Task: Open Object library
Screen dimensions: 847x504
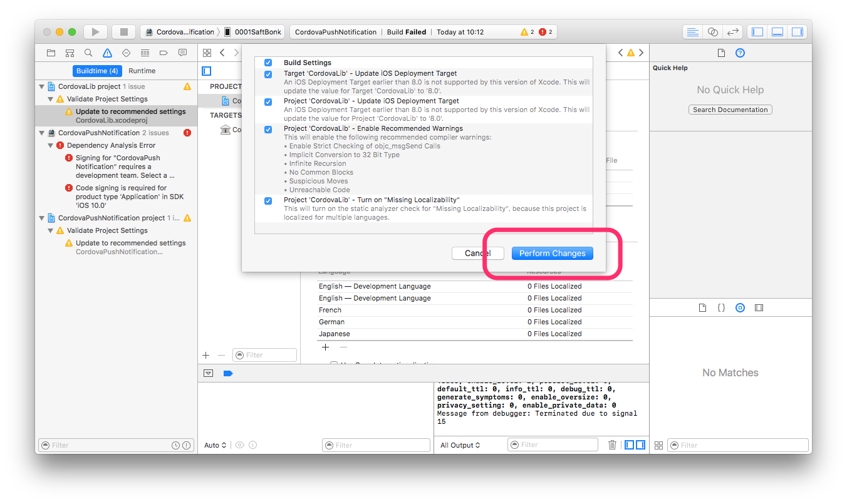Action: [740, 308]
